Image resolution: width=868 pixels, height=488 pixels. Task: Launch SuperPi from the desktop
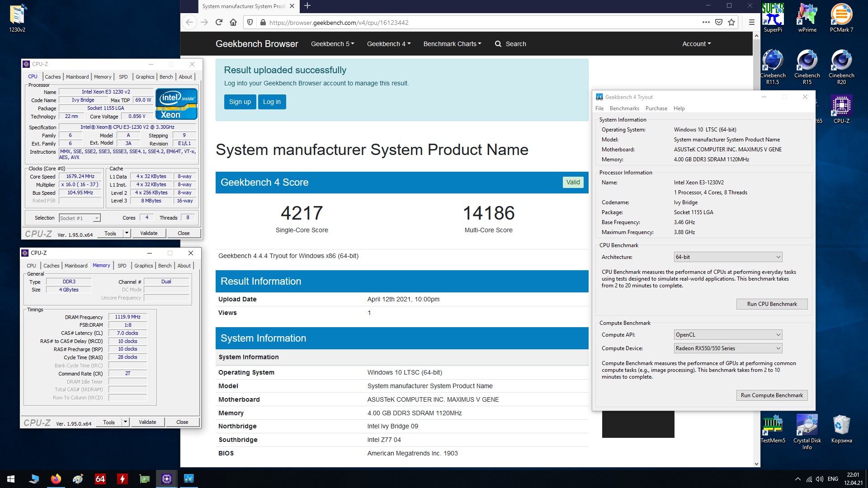pyautogui.click(x=773, y=18)
